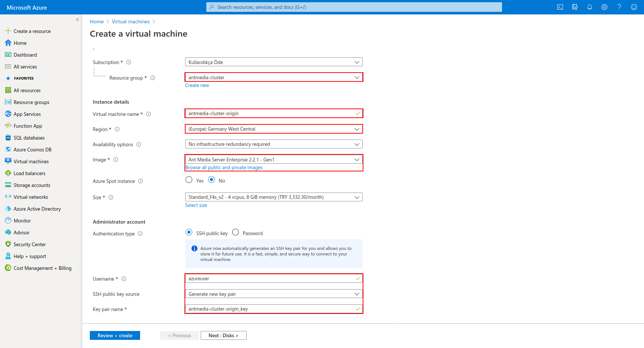644x348 pixels.
Task: Open the directory and subscription filter icon
Action: click(x=575, y=7)
